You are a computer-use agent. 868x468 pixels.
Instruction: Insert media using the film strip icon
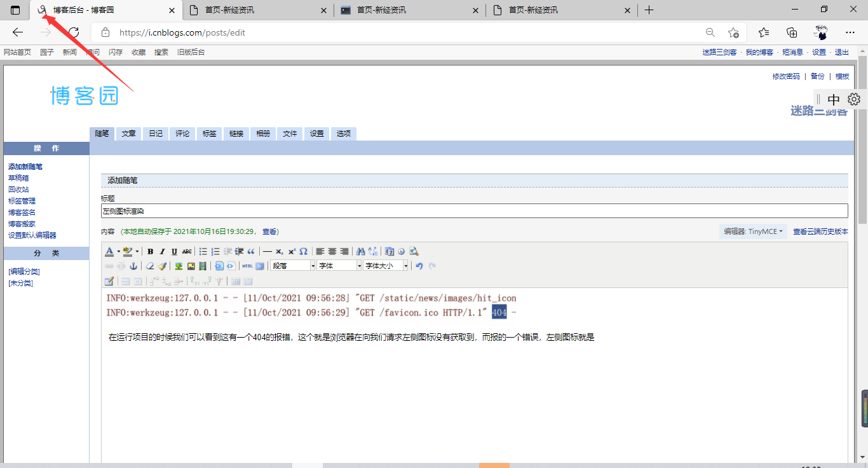coord(203,266)
